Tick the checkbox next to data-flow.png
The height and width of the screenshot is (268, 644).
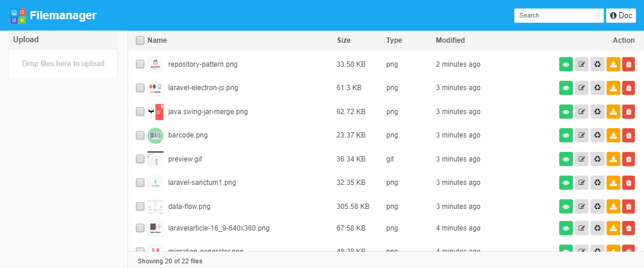pyautogui.click(x=140, y=207)
